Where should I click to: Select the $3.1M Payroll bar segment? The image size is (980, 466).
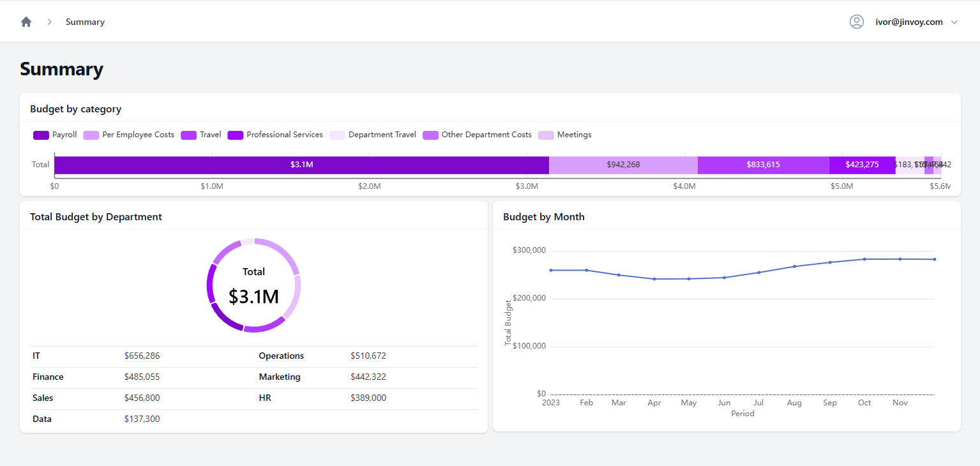[301, 165]
